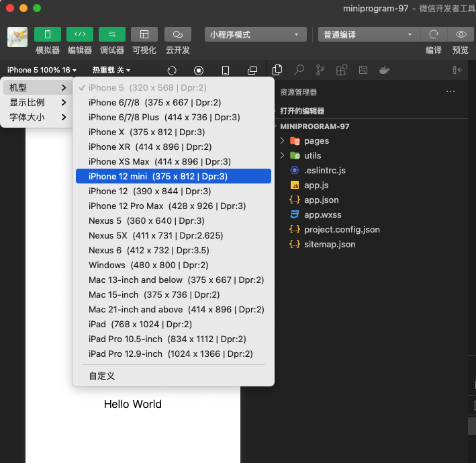This screenshot has width=476, height=463.
Task: Click the preview (预览) eye icon
Action: click(x=461, y=34)
